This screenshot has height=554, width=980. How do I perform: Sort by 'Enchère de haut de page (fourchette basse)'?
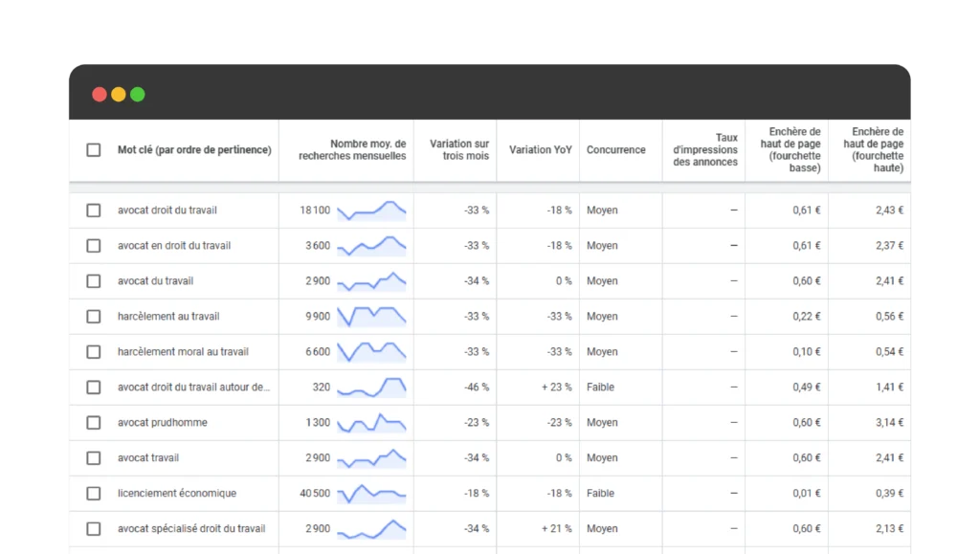coord(794,150)
